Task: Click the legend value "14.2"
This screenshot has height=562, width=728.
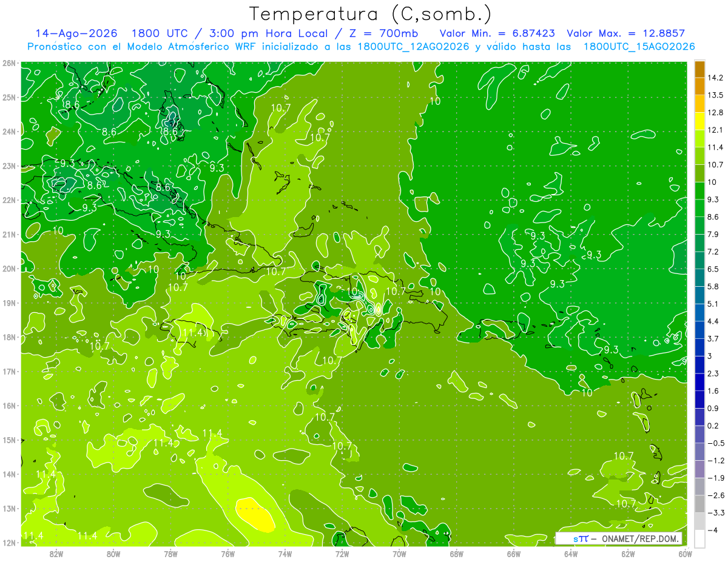Action: point(716,78)
